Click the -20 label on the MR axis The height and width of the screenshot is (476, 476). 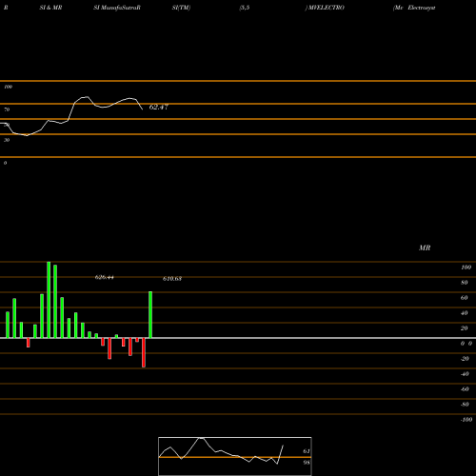[465, 359]
